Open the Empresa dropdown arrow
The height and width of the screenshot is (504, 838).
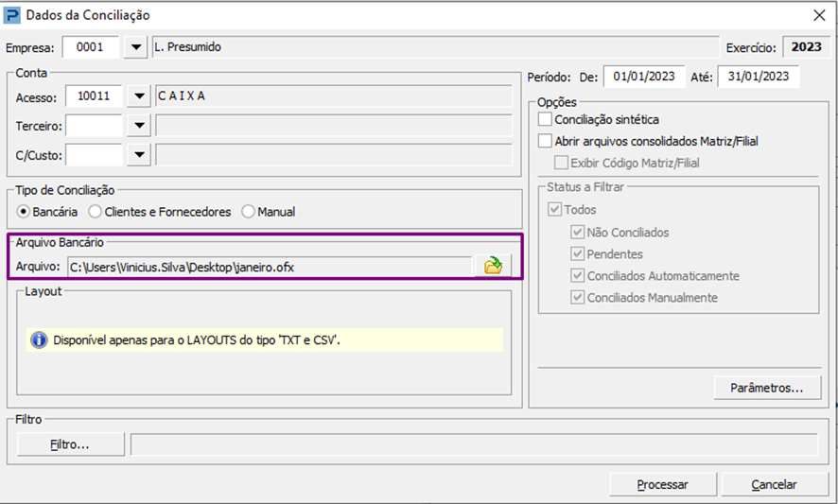click(136, 47)
